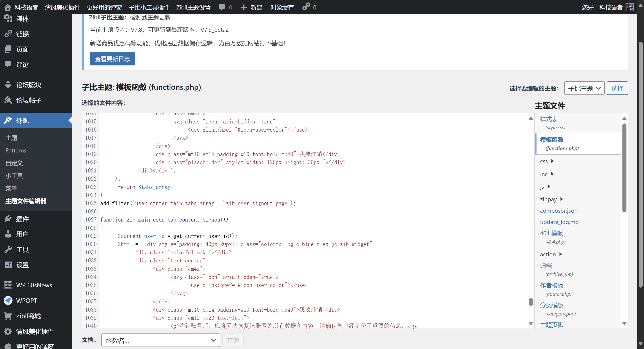Click the Zibll商城 shopping cart icon

point(8,316)
